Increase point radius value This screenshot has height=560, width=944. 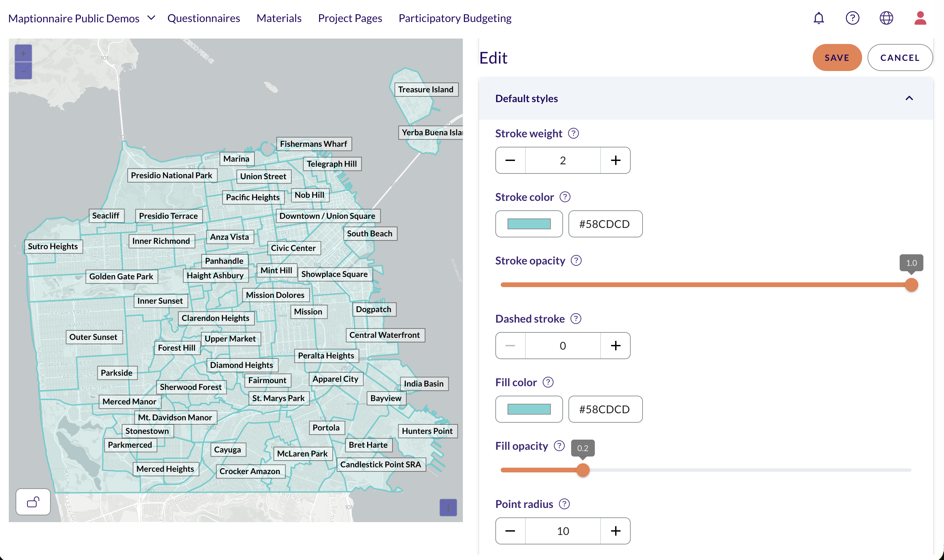coord(615,531)
